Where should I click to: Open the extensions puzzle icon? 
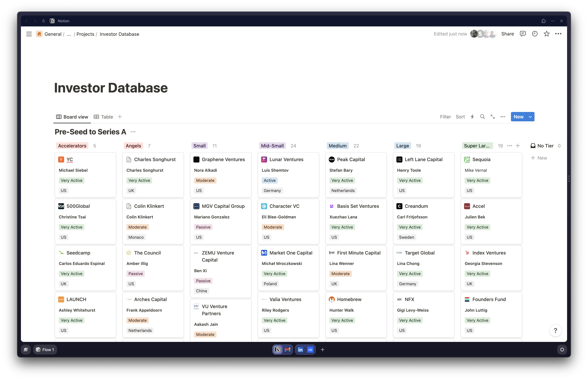coord(544,21)
